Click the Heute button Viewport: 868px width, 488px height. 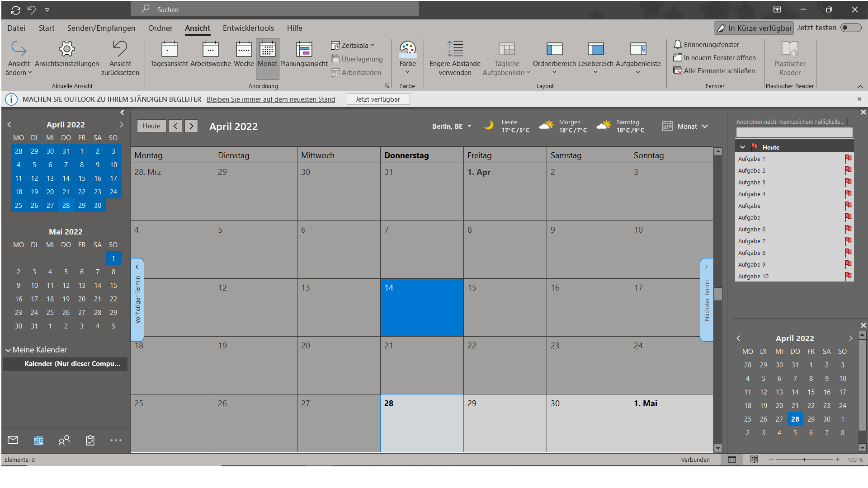[151, 126]
